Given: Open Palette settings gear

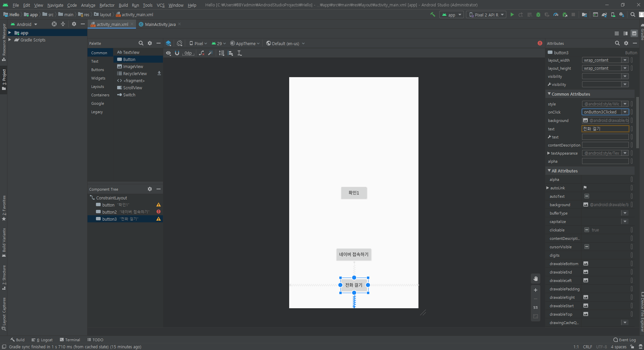Looking at the screenshot, I should pos(150,43).
